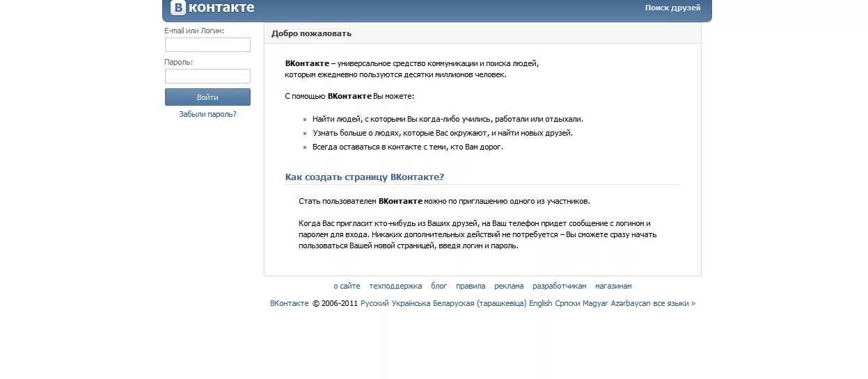Open Поиск друзей in header
The height and width of the screenshot is (379, 868).
coord(672,8)
